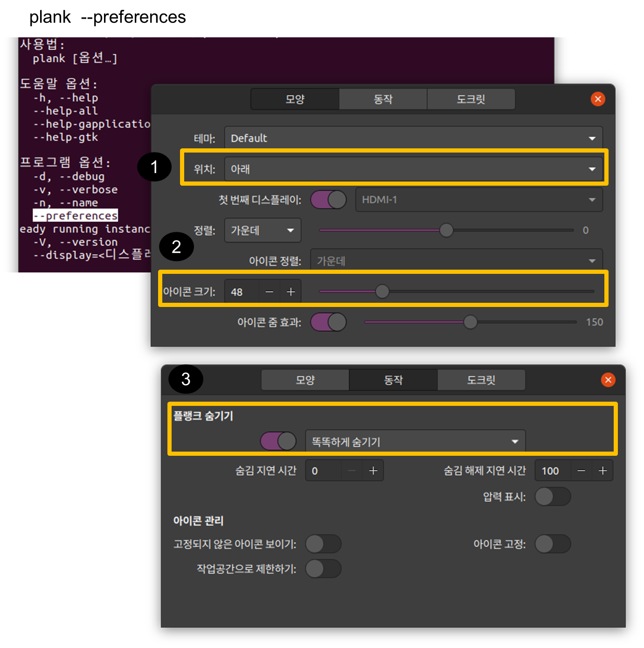The image size is (644, 648).
Task: Toggle the 첫 번째 디스플레이 switch
Action: (328, 200)
